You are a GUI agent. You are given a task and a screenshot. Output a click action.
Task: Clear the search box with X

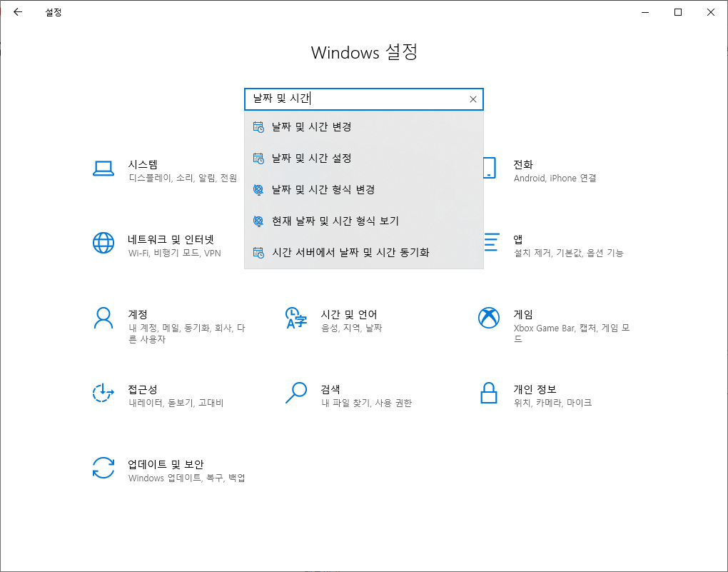click(x=472, y=99)
